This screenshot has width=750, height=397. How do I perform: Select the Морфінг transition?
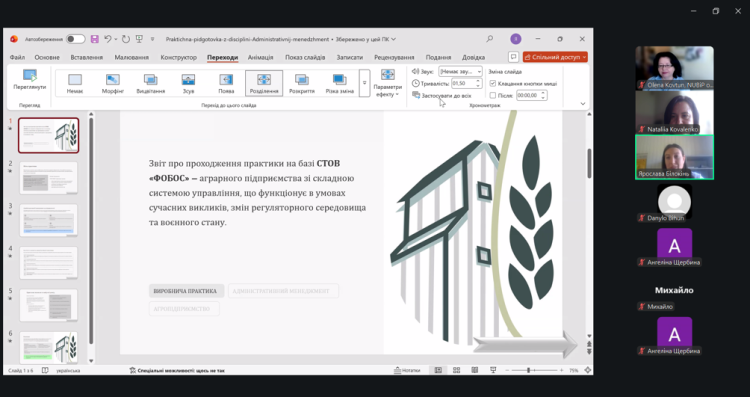click(x=112, y=83)
